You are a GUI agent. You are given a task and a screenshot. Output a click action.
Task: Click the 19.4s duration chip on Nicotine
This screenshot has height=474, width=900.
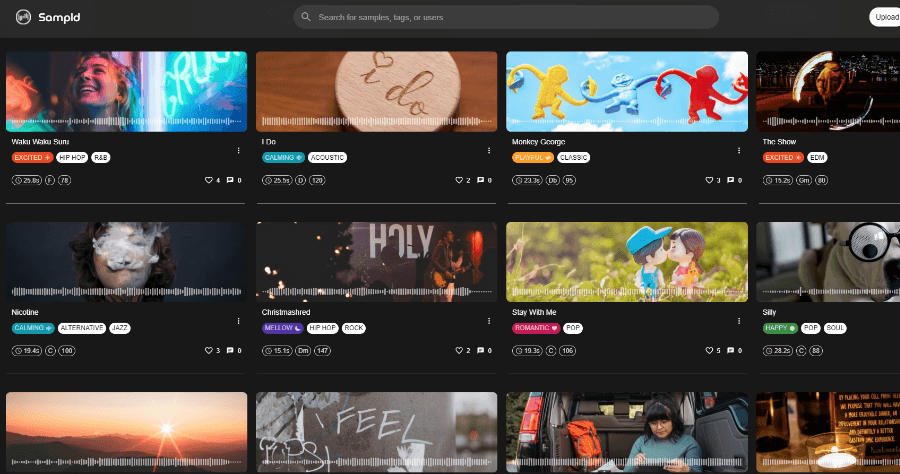[26, 351]
